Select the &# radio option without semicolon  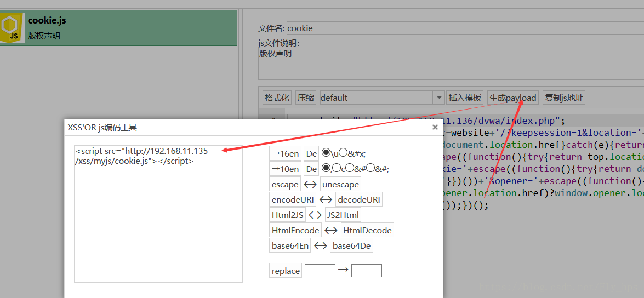pyautogui.click(x=349, y=168)
